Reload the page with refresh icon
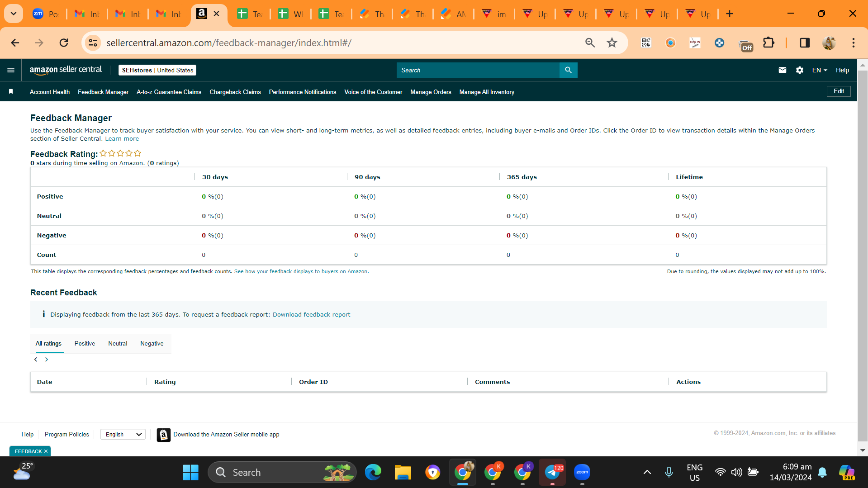 pyautogui.click(x=64, y=43)
